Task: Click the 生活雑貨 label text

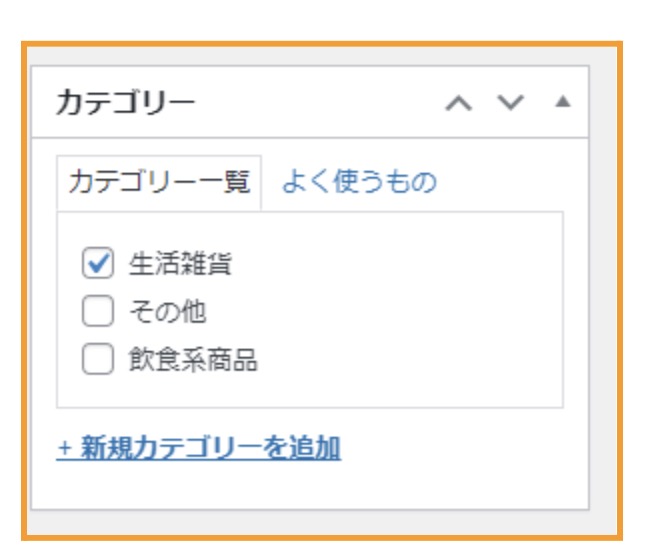Action: click(181, 264)
